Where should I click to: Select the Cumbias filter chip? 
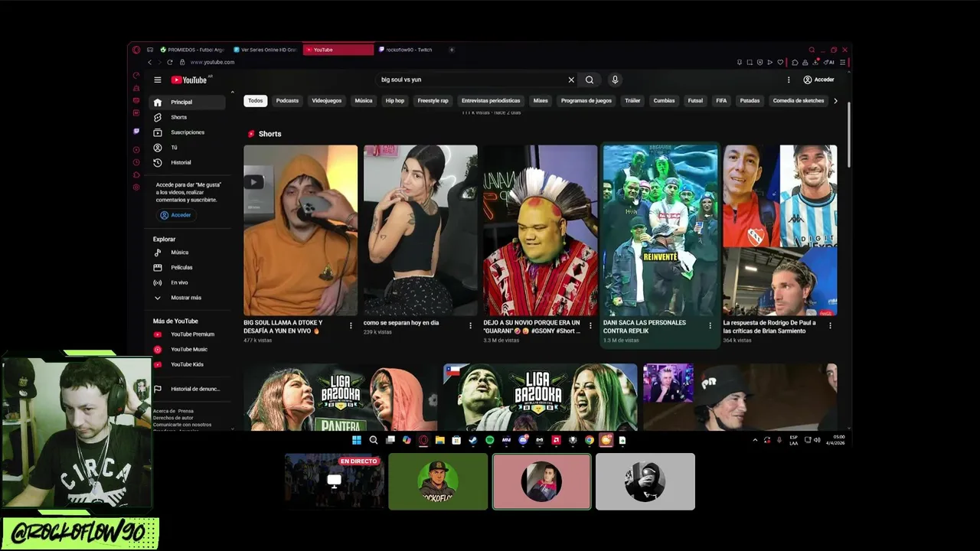pyautogui.click(x=664, y=100)
